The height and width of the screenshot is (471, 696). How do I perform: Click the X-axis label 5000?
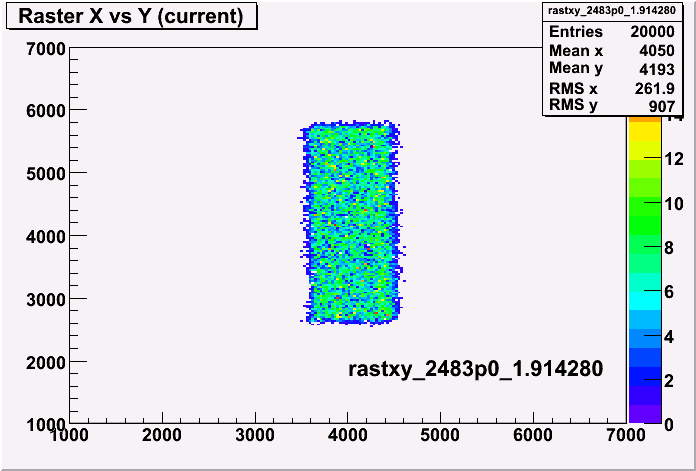pos(440,435)
